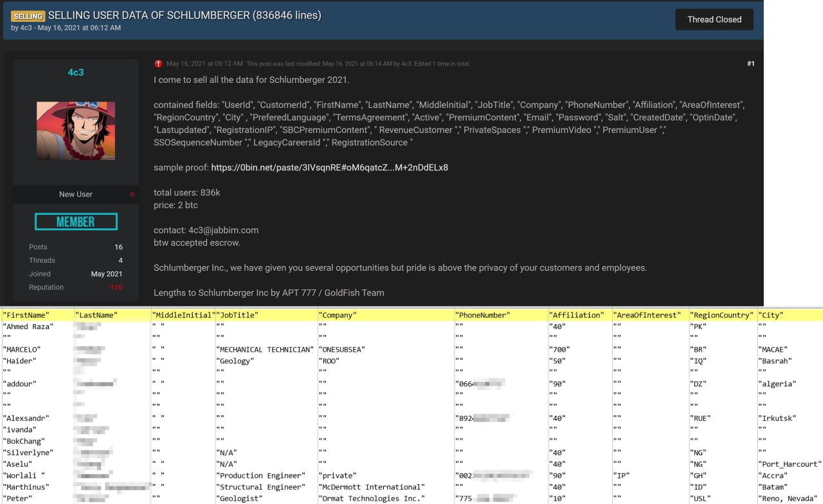The width and height of the screenshot is (823, 504).
Task: Click the "Peter" first name cell
Action: (x=17, y=498)
